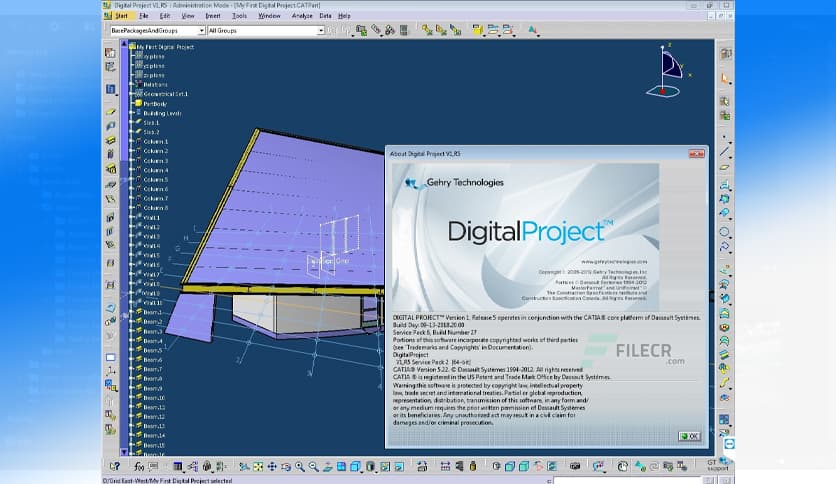Expand the Column.1 tree node
836x484 pixels.
pos(132,142)
